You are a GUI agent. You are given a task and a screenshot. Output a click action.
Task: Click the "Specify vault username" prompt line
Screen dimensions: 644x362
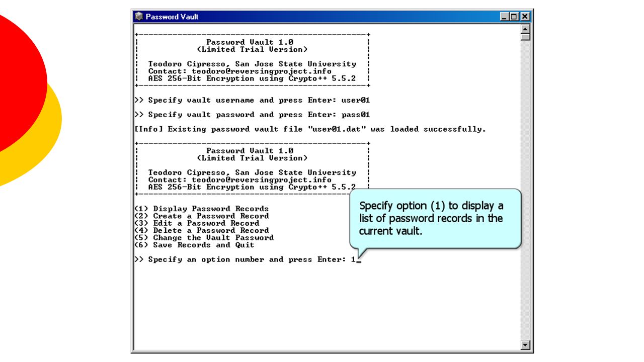point(252,100)
